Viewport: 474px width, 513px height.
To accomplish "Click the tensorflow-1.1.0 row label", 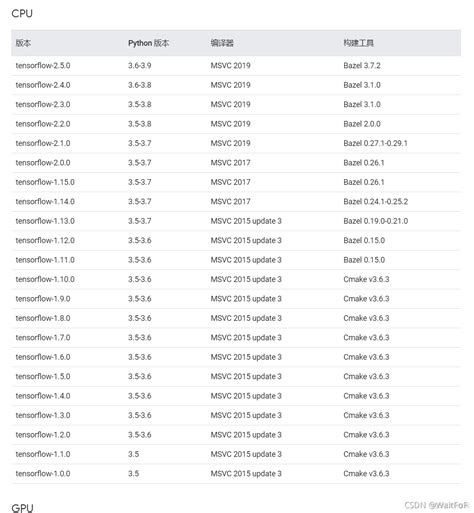I will [x=43, y=454].
